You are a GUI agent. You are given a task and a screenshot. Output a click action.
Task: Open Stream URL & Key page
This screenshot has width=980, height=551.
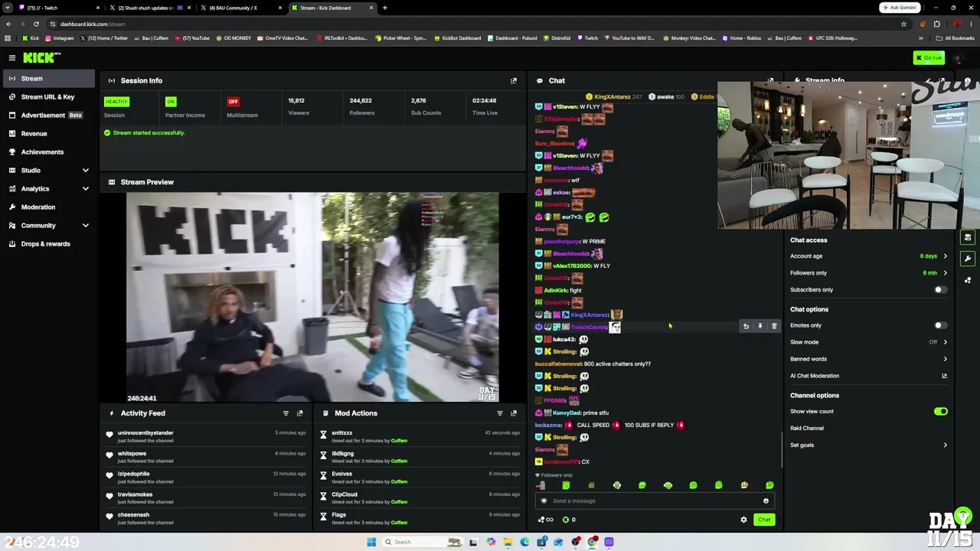point(47,97)
